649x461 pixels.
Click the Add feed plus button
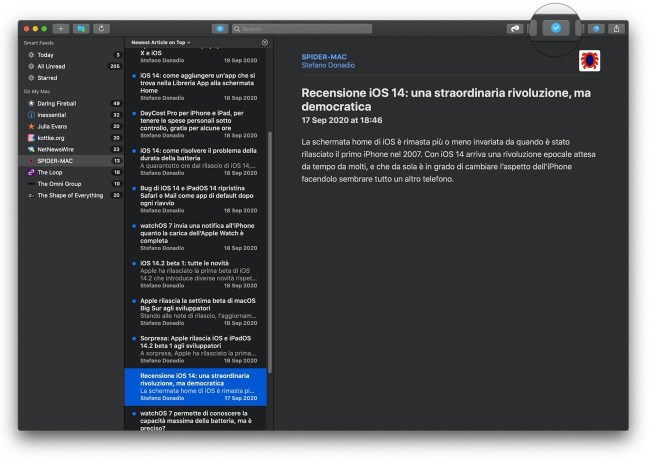pyautogui.click(x=60, y=29)
